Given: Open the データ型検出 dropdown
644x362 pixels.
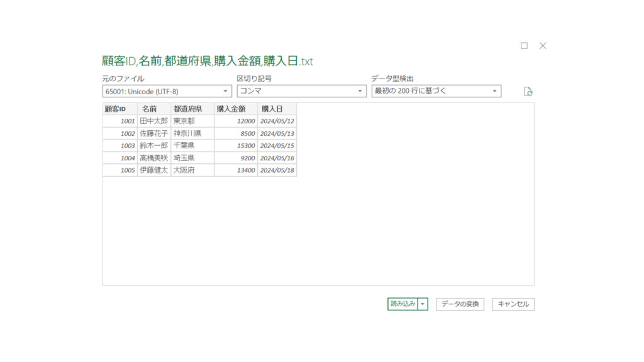Looking at the screenshot, I should pyautogui.click(x=436, y=92).
